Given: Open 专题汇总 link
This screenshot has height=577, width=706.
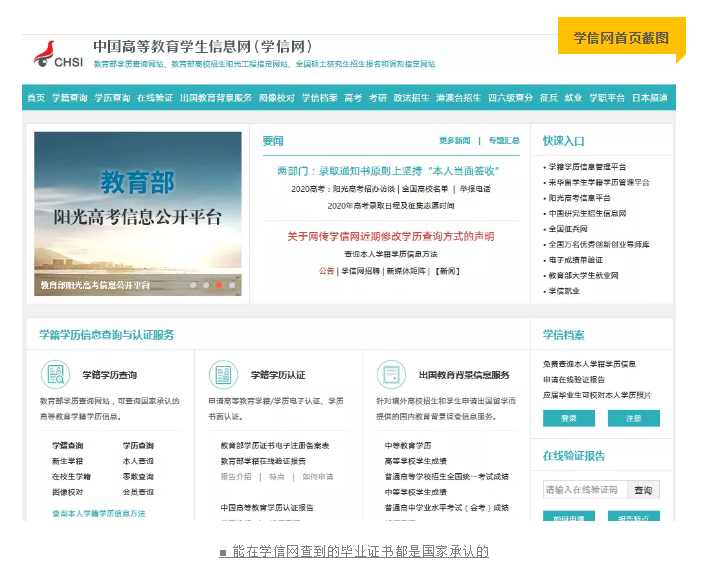Looking at the screenshot, I should [504, 141].
